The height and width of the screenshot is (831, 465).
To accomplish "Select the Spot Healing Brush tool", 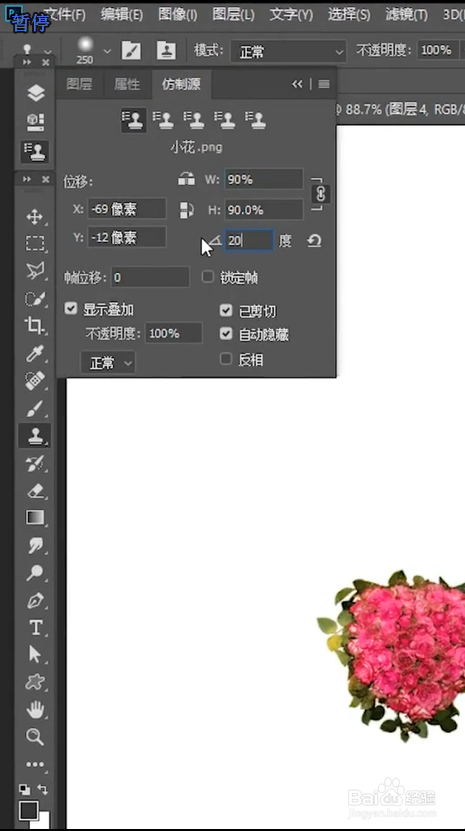I will pos(35,381).
